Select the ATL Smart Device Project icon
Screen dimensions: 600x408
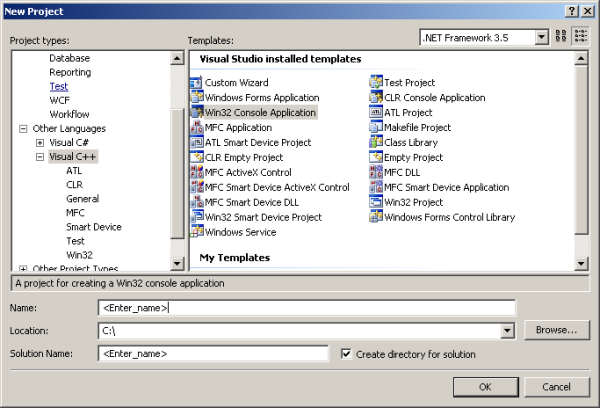[x=196, y=142]
